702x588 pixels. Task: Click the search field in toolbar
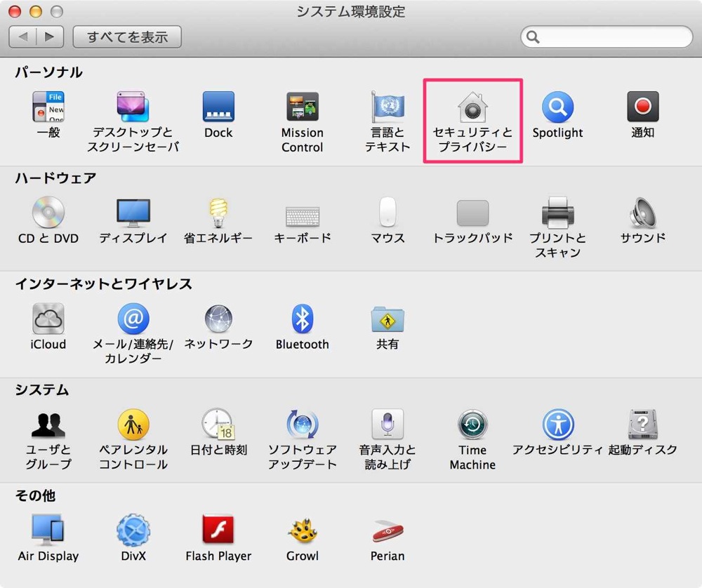coord(607,36)
